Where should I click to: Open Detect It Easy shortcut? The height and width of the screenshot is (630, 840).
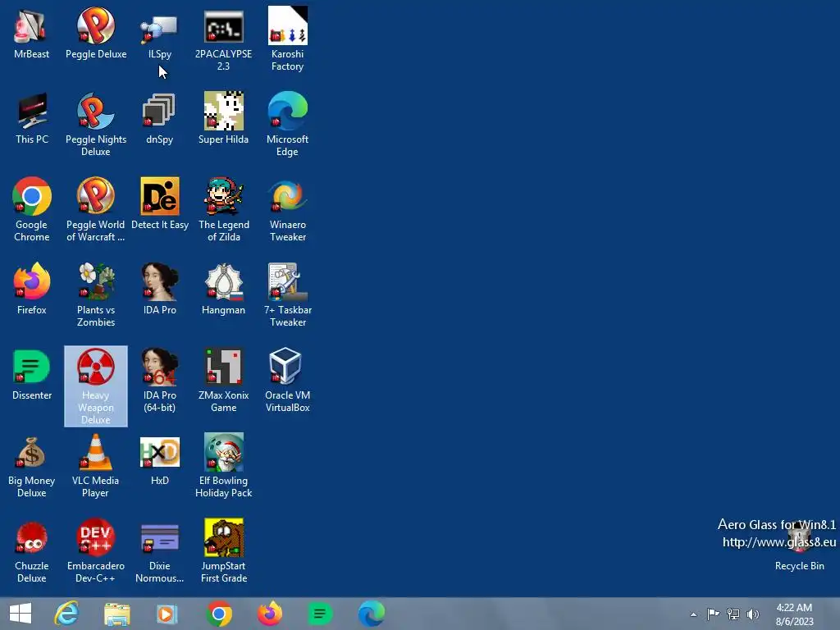(x=160, y=203)
